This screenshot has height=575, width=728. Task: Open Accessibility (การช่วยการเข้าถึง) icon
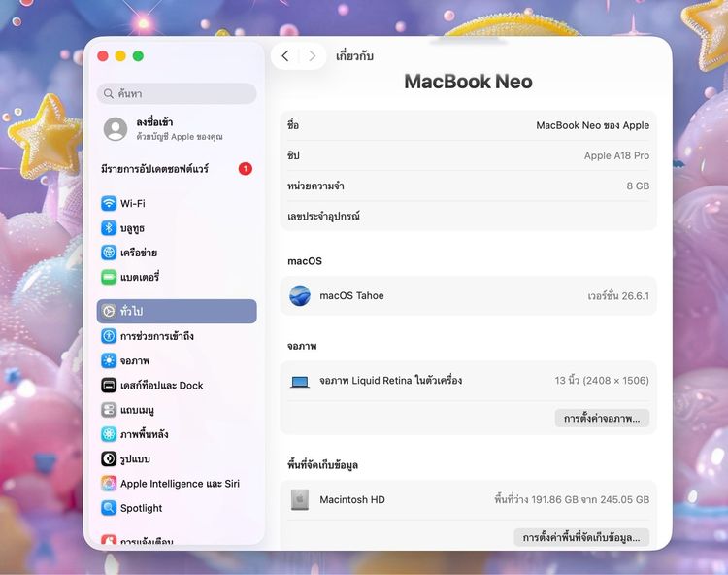coord(109,336)
